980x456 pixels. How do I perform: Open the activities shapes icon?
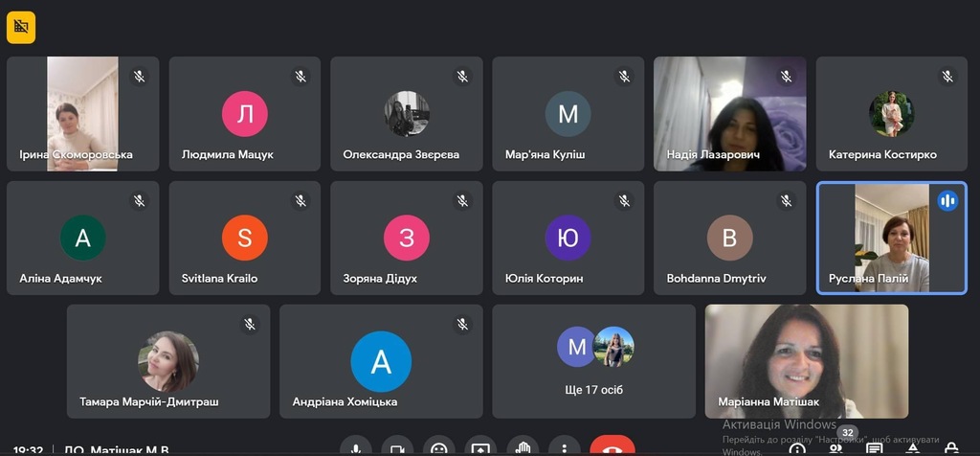point(912,448)
